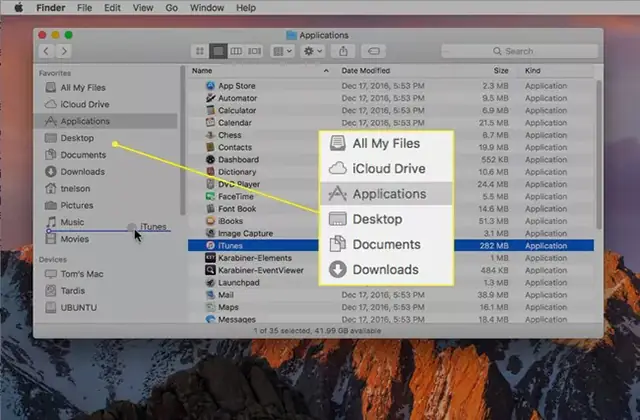Click the DVD Player icon
Image resolution: width=640 pixels, height=420 pixels.
[x=210, y=184]
